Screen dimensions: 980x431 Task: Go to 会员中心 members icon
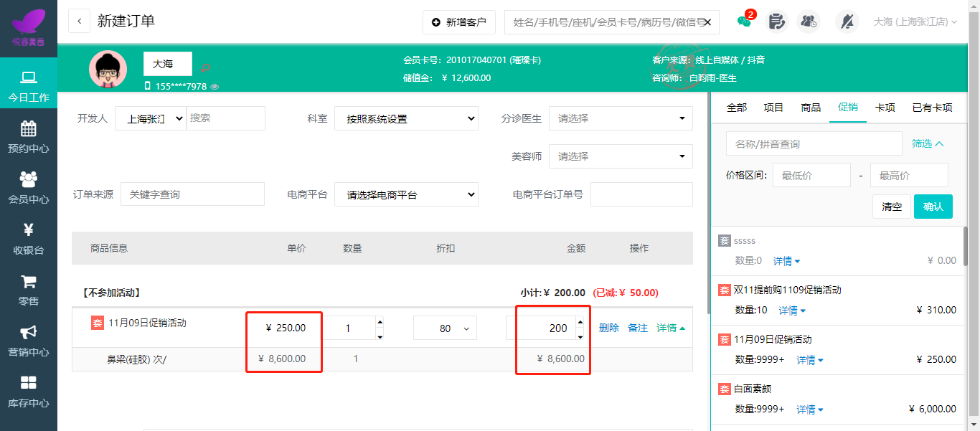coord(29,179)
